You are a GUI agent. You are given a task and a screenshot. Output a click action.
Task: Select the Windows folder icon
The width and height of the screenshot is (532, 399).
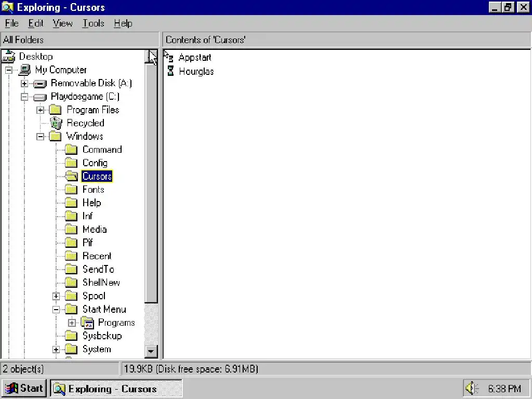(55, 137)
